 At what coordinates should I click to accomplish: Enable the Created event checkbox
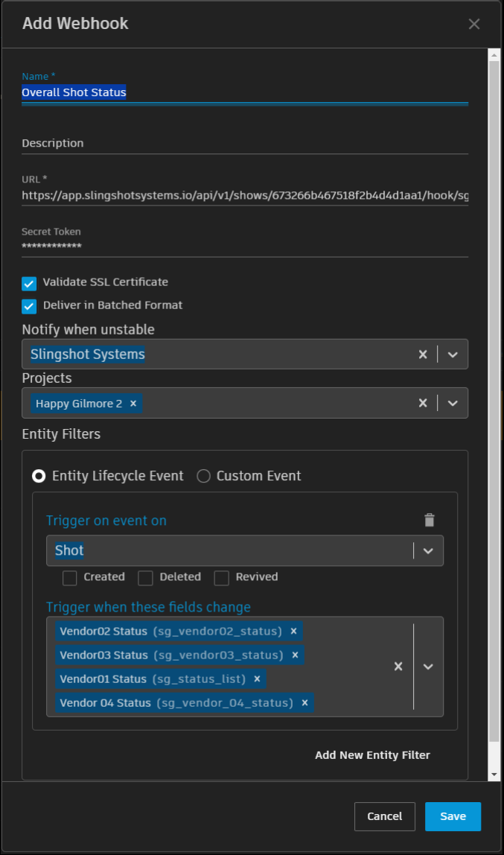click(70, 577)
